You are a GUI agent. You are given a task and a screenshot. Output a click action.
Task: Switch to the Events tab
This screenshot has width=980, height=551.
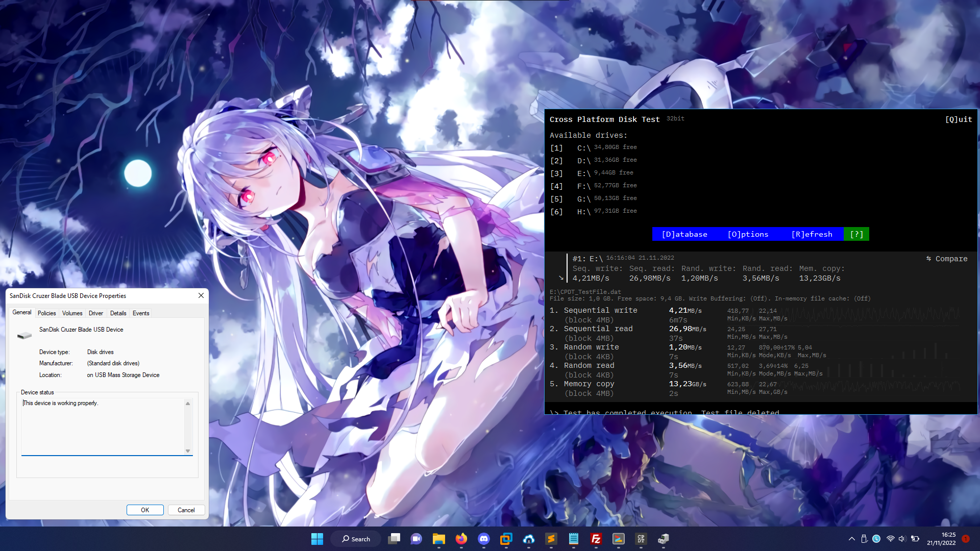click(x=141, y=313)
